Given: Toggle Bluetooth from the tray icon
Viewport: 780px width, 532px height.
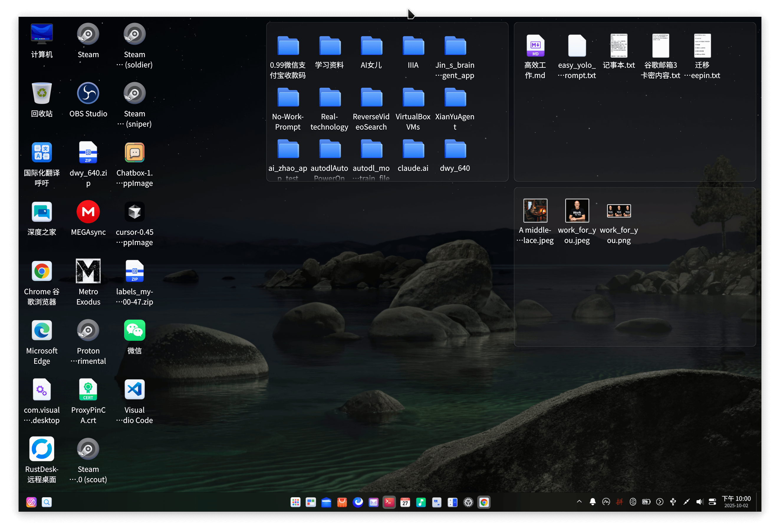Looking at the screenshot, I should click(633, 502).
